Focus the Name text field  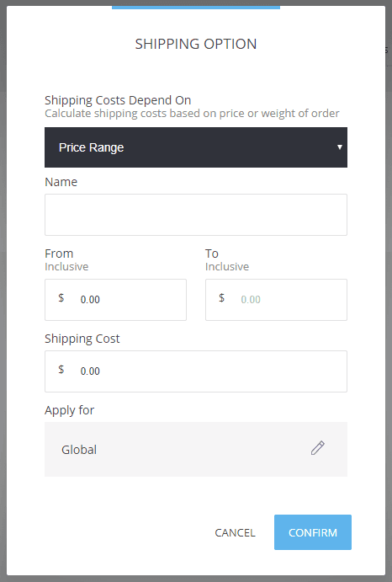click(196, 215)
